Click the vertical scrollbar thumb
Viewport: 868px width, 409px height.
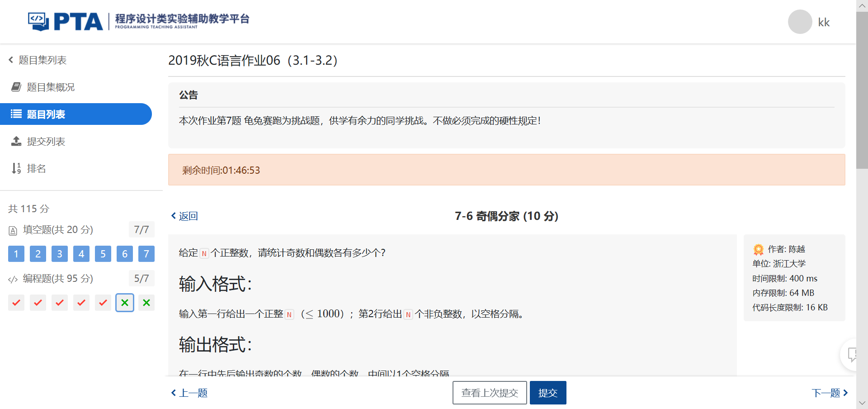tap(862, 90)
